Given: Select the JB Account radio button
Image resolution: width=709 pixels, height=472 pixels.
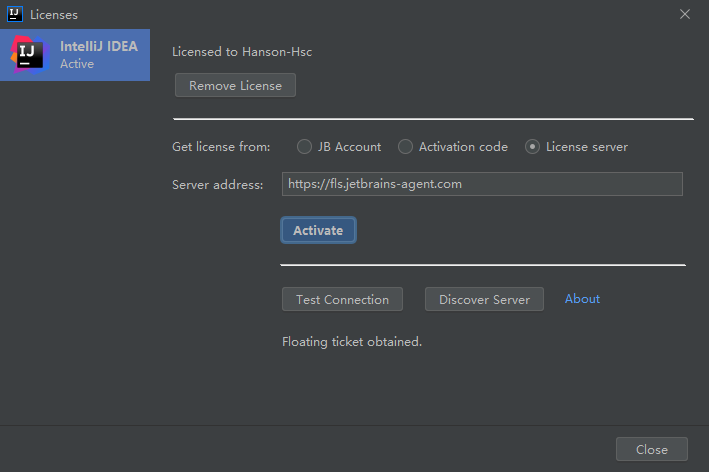Looking at the screenshot, I should click(305, 147).
